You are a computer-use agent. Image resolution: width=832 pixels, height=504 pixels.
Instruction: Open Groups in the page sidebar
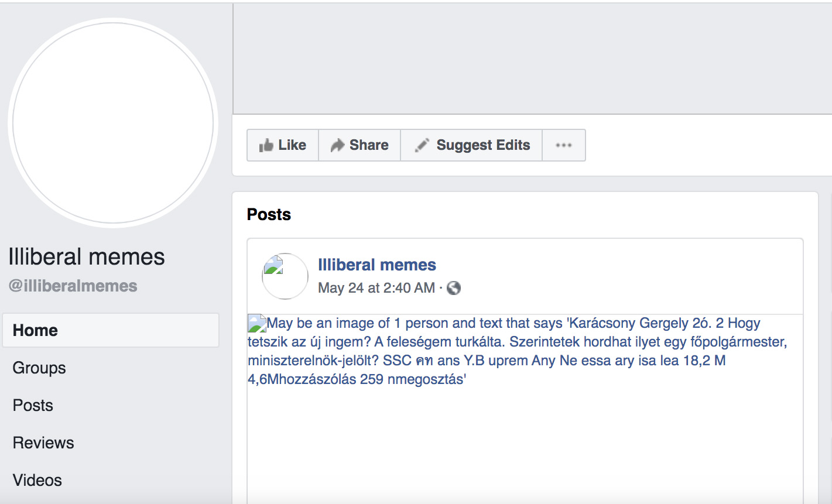coord(39,368)
